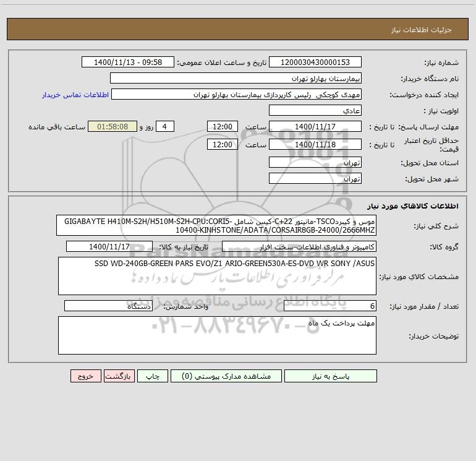Click the label 'مشخصات کالای مورد نیاز:'
This screenshot has width=476, height=461.
click(419, 277)
